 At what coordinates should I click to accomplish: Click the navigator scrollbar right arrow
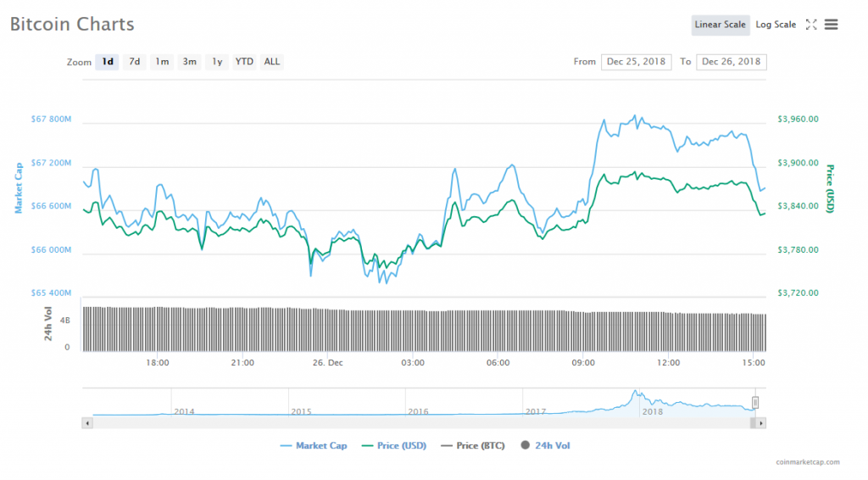[x=761, y=422]
